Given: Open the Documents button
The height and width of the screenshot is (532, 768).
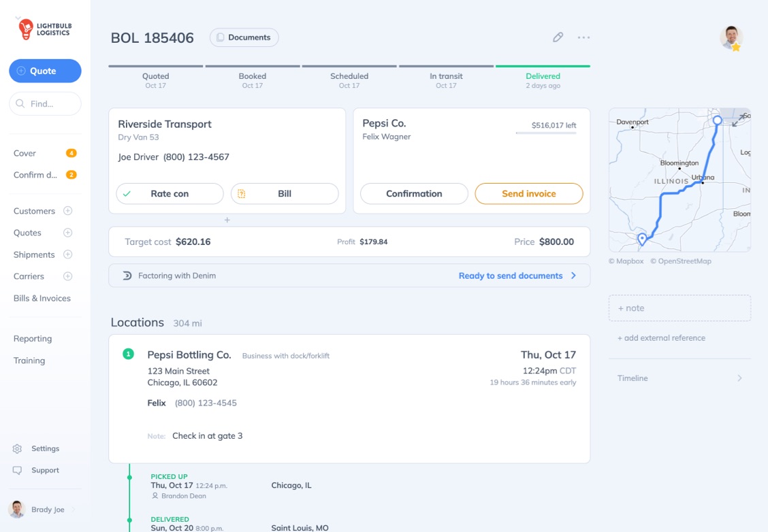Looking at the screenshot, I should coord(244,37).
